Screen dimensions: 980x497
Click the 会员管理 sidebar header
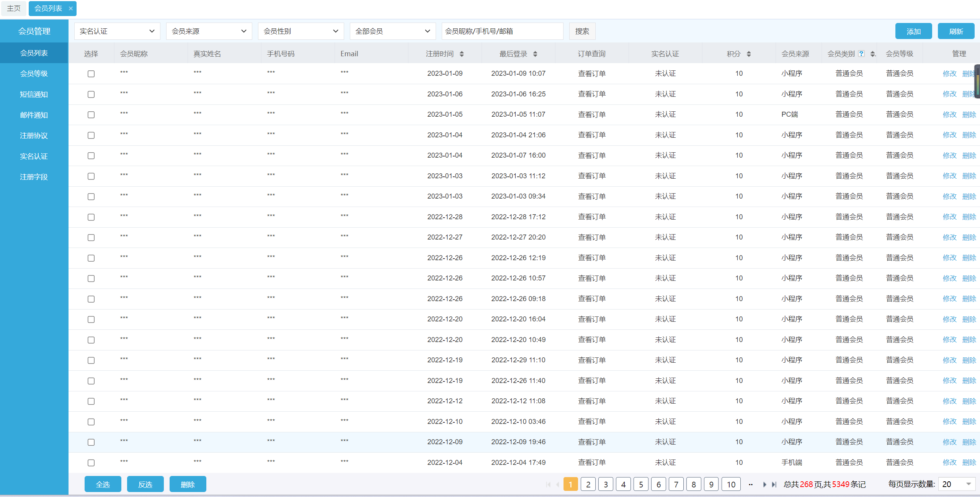pyautogui.click(x=34, y=31)
